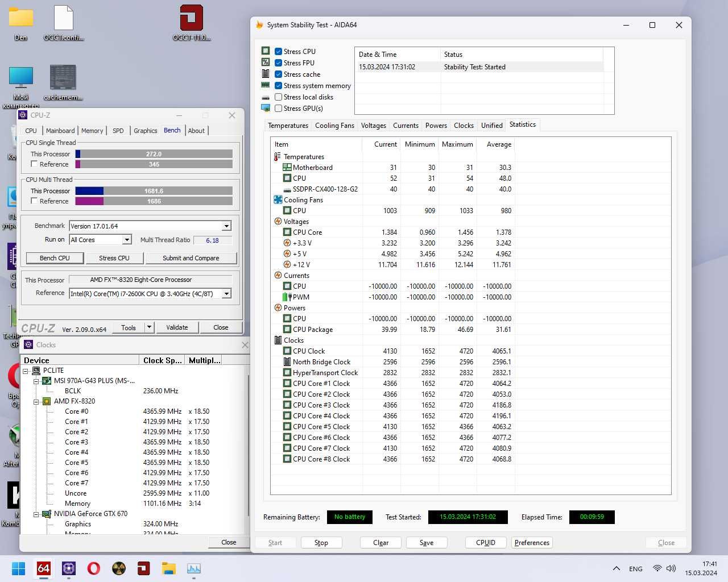This screenshot has width=728, height=582.
Task: Open the Reference processor dropdown in CPU-Z
Action: pos(226,294)
